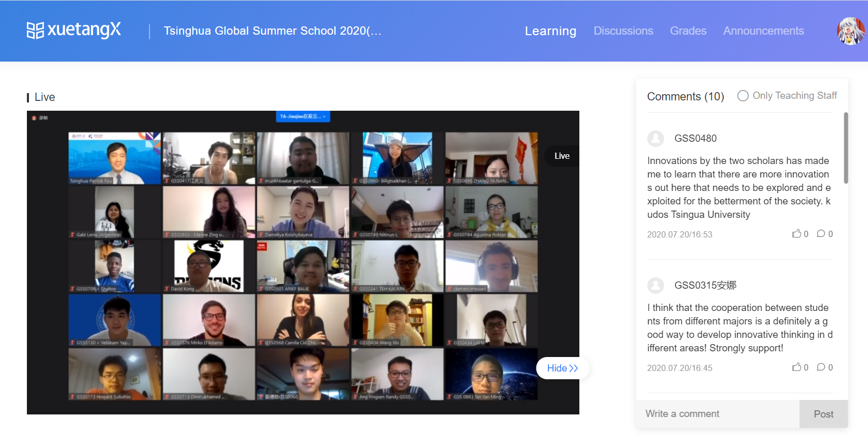
Task: Click the comments panel scrollbar
Action: click(x=846, y=148)
